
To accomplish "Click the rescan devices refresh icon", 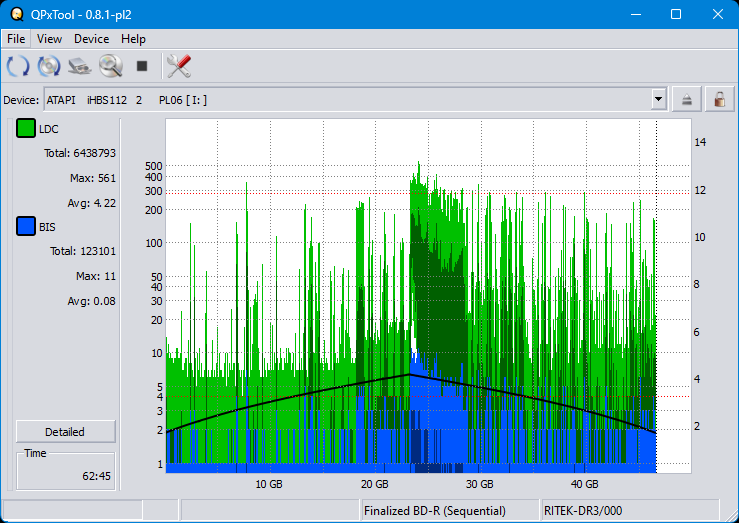I will click(18, 67).
